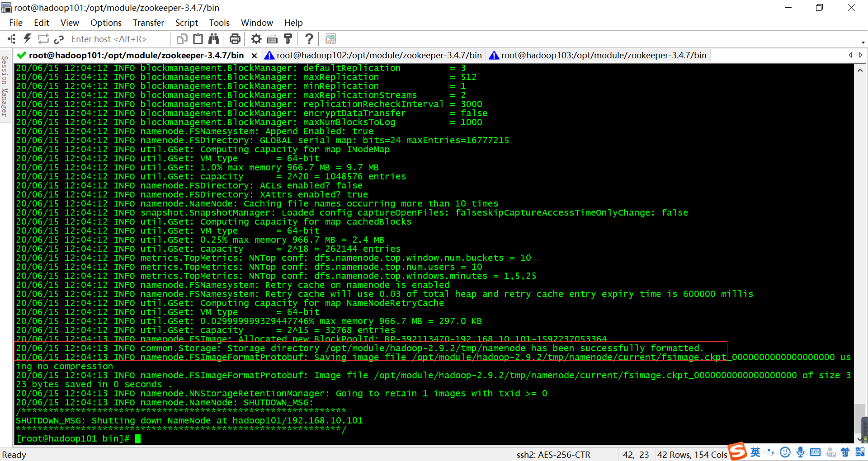868x461 pixels.
Task: Click the Copy toolbar icon
Action: (x=182, y=39)
